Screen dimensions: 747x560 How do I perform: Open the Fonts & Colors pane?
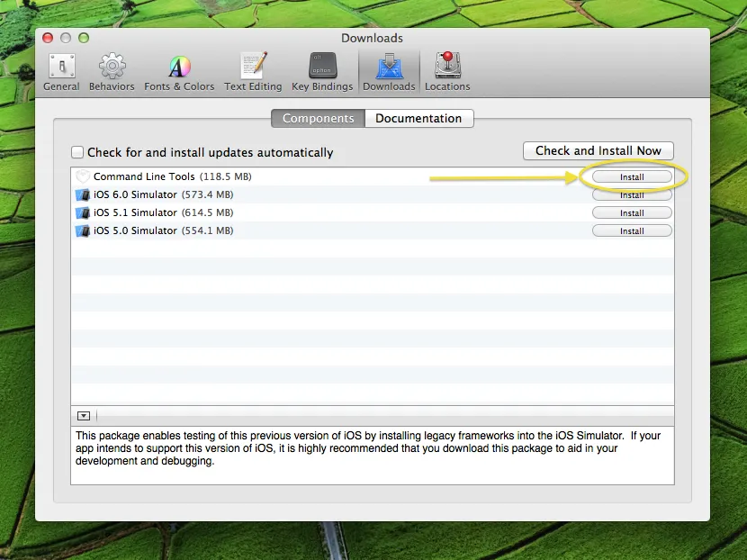(179, 70)
